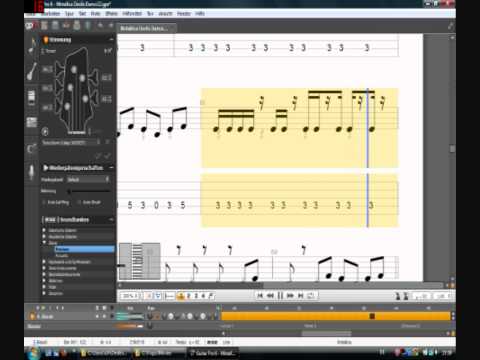
Task: Toggle the metronome icon
Action: click(x=398, y=296)
